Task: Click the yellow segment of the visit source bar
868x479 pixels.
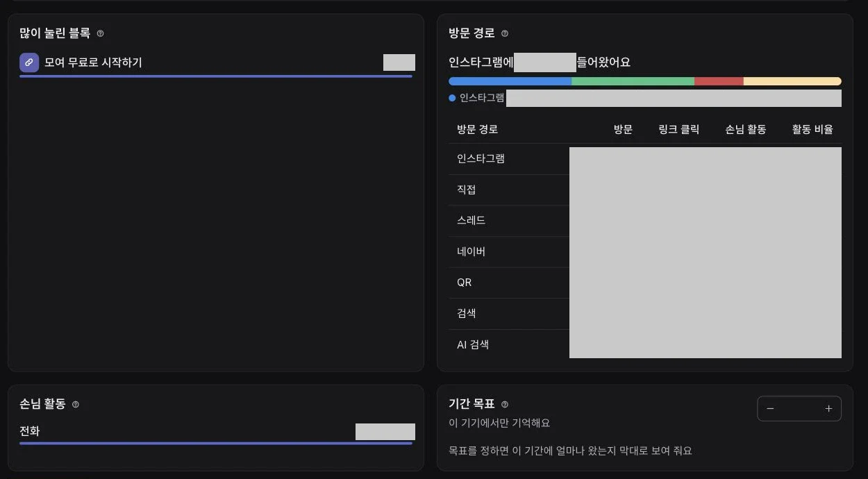Action: (x=792, y=81)
